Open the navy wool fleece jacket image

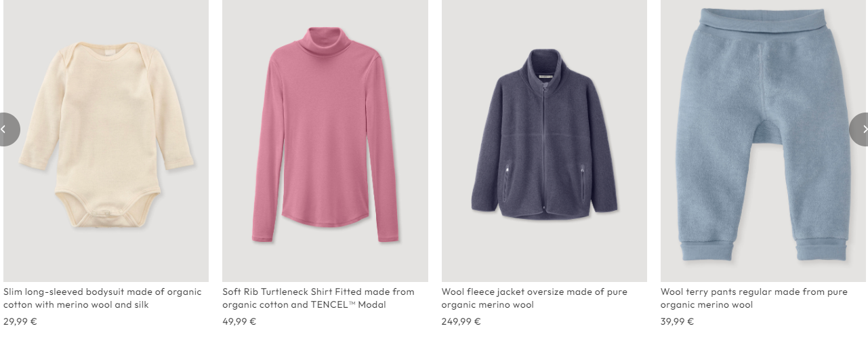(544, 141)
